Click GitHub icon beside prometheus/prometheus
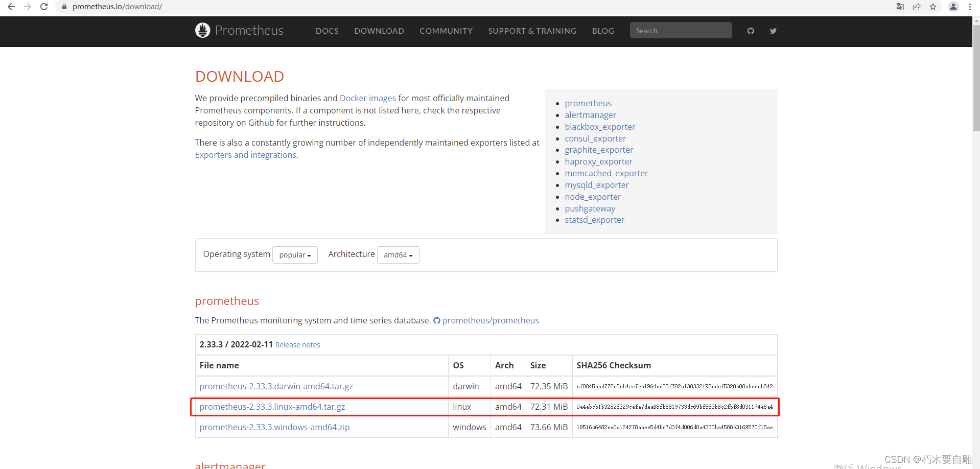Viewport: 980px width, 469px height. 437,321
